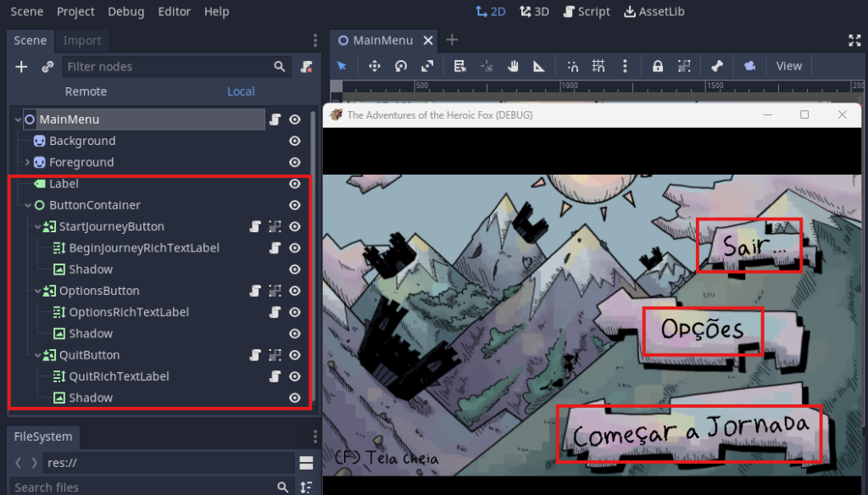Enable the Pan Mode hand tool
This screenshot has height=495, width=868.
tap(513, 66)
